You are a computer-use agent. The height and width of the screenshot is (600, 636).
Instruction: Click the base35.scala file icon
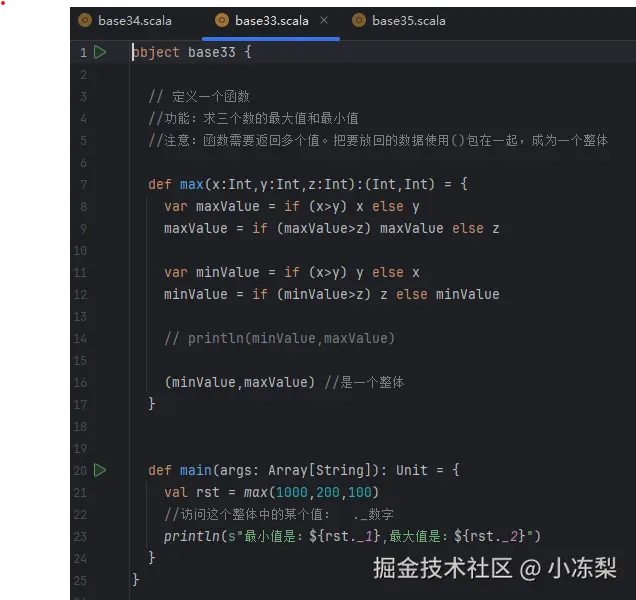pyautogui.click(x=359, y=20)
